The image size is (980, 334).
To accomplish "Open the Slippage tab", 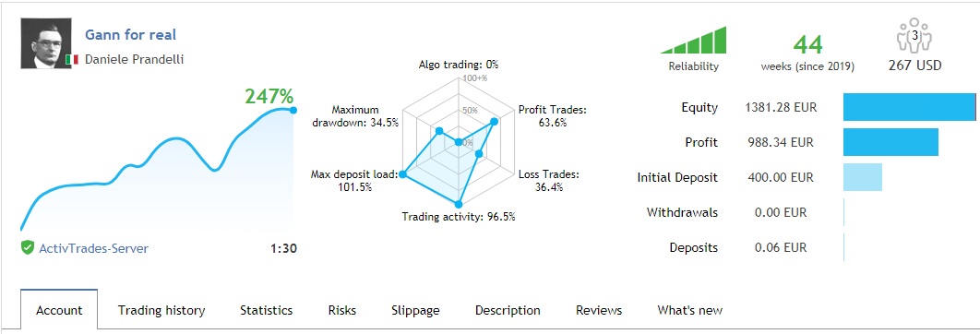I will tap(415, 310).
